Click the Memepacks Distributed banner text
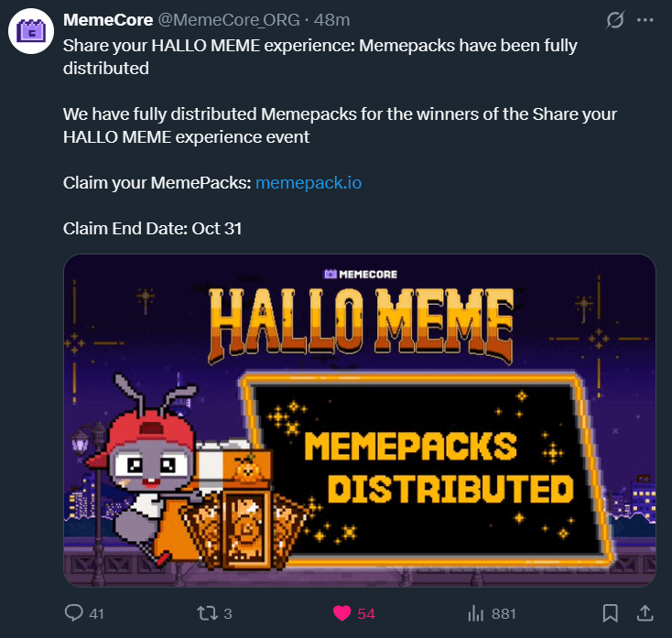672x638 pixels. tap(439, 467)
